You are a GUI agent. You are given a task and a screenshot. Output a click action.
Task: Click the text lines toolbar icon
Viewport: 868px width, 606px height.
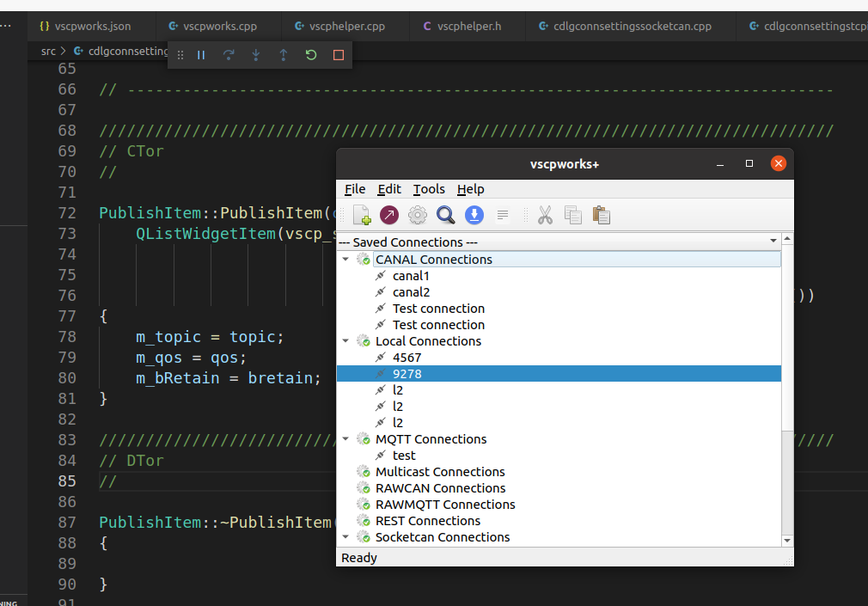pyautogui.click(x=503, y=215)
